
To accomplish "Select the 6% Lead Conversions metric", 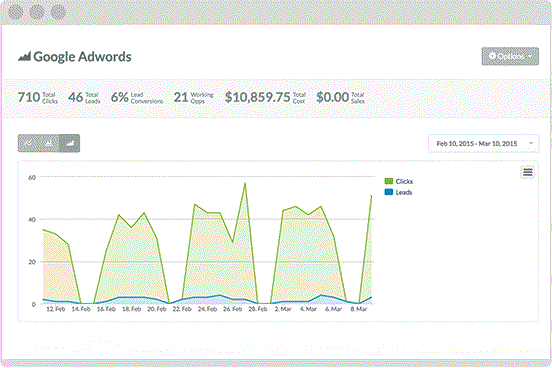I will coord(137,98).
